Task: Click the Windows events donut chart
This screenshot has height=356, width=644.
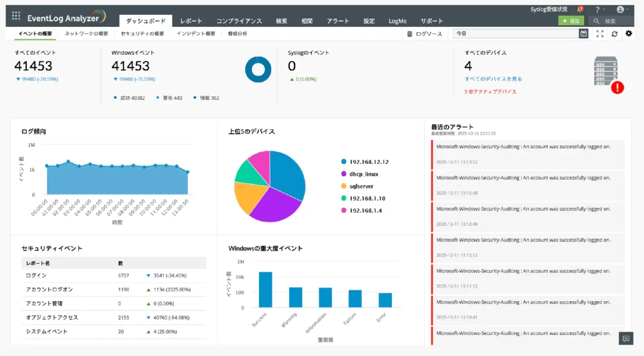Action: click(x=258, y=70)
